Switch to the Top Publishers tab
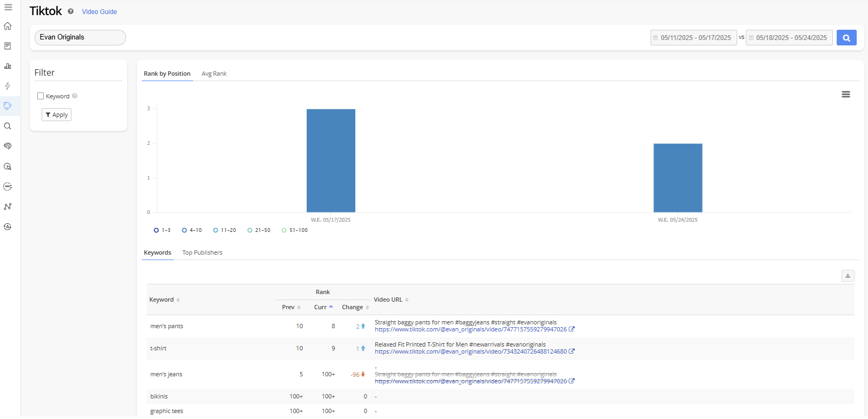This screenshot has height=419, width=868. click(x=202, y=252)
